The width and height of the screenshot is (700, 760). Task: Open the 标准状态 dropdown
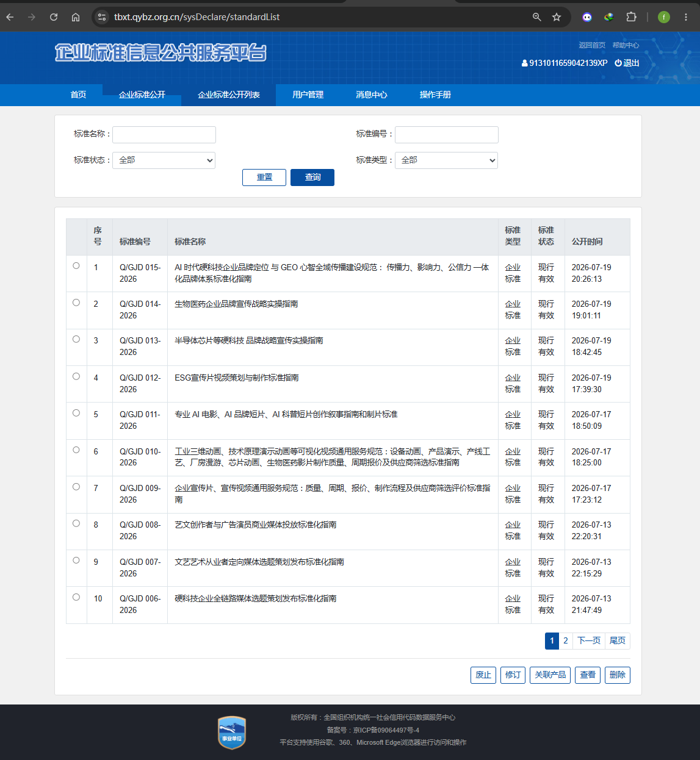pyautogui.click(x=164, y=160)
